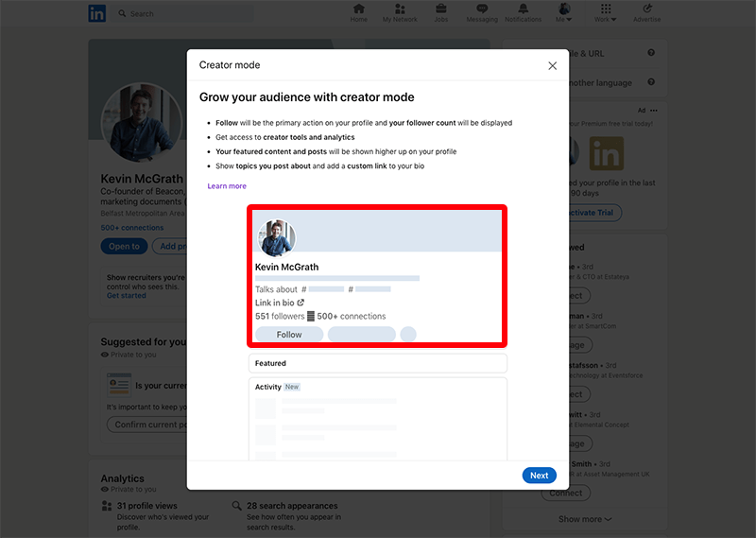This screenshot has height=538, width=756.
Task: Open the Jobs navigation item
Action: pos(440,13)
